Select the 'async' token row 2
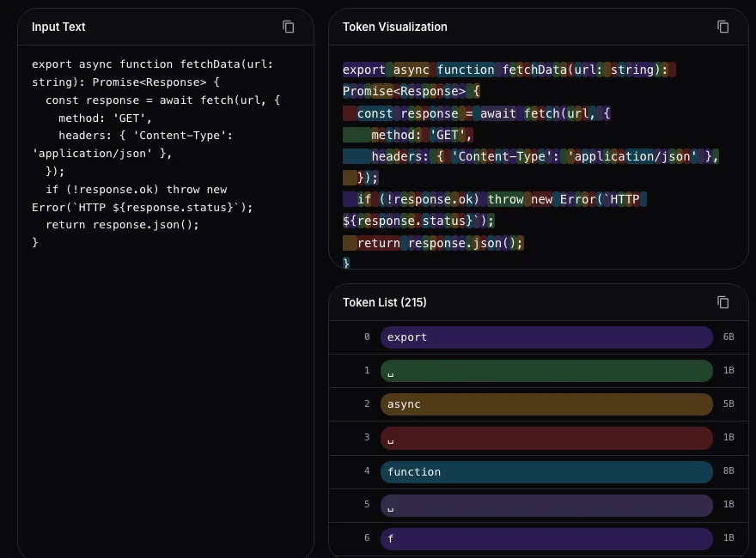This screenshot has height=558, width=756. tap(546, 404)
